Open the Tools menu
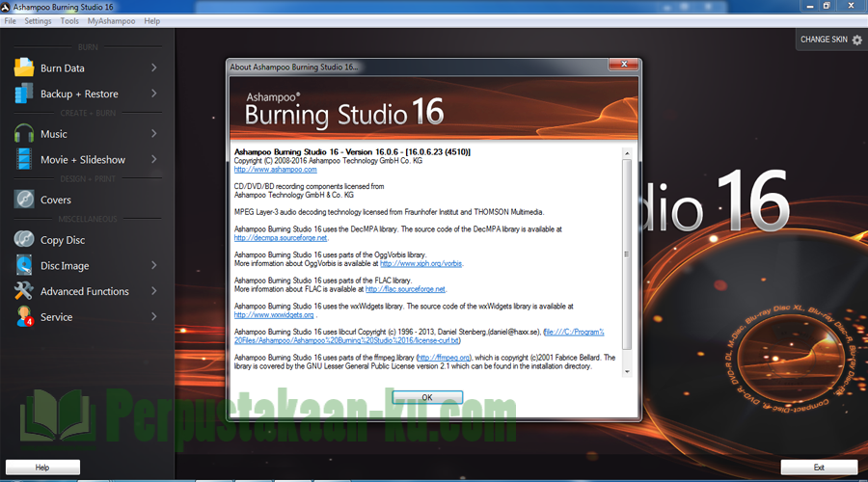 (69, 21)
